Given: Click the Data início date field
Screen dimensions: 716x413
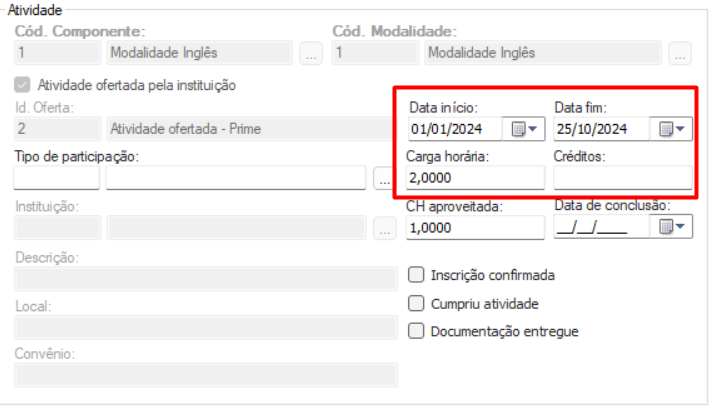Looking at the screenshot, I should [x=456, y=129].
